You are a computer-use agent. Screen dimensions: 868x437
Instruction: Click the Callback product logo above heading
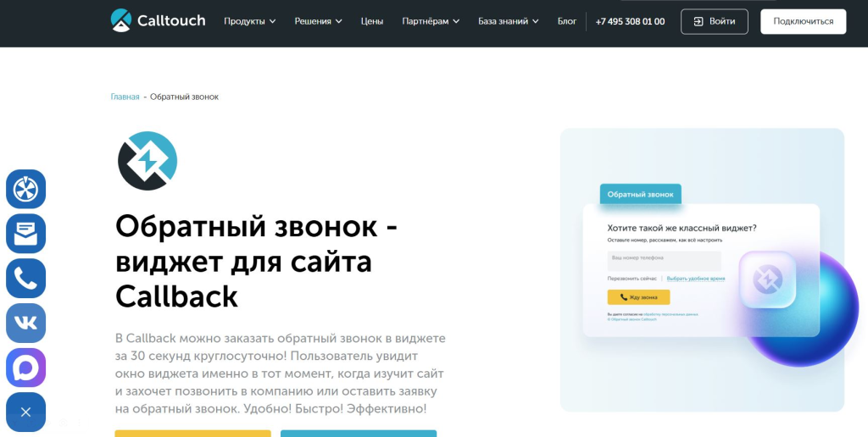point(147,161)
